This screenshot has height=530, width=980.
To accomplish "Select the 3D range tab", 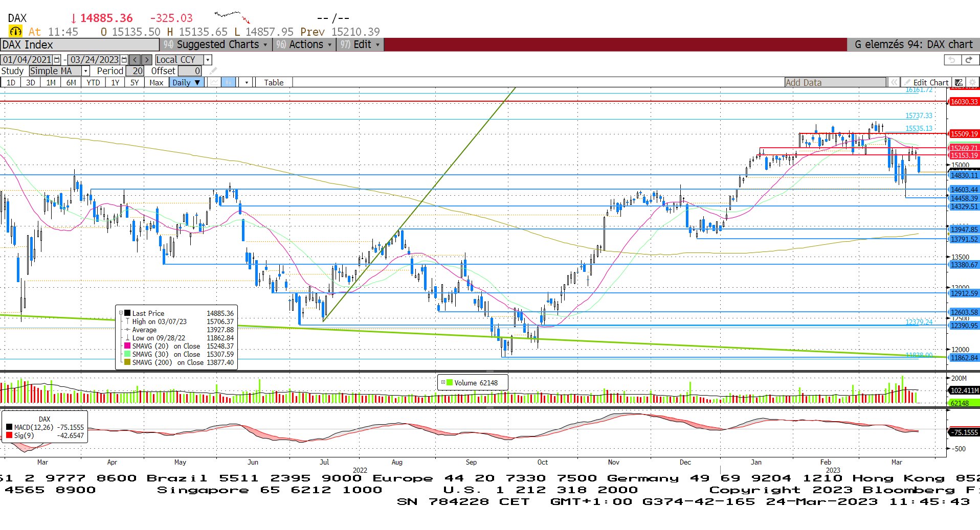I will point(30,82).
